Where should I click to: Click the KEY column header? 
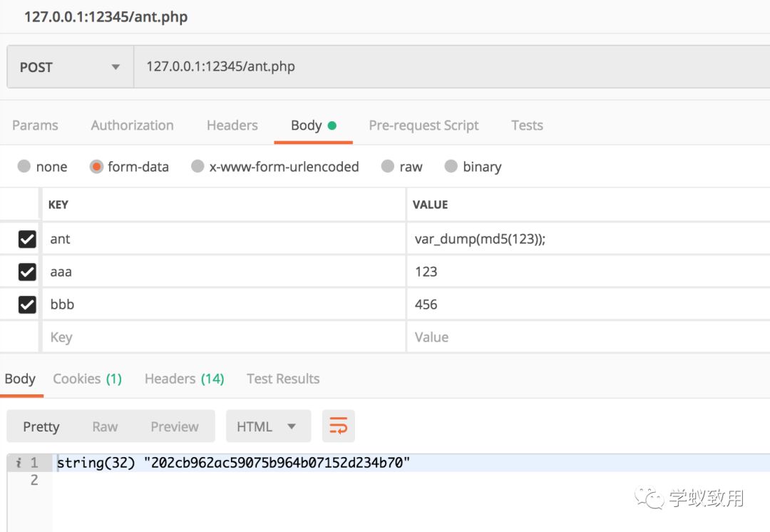58,205
